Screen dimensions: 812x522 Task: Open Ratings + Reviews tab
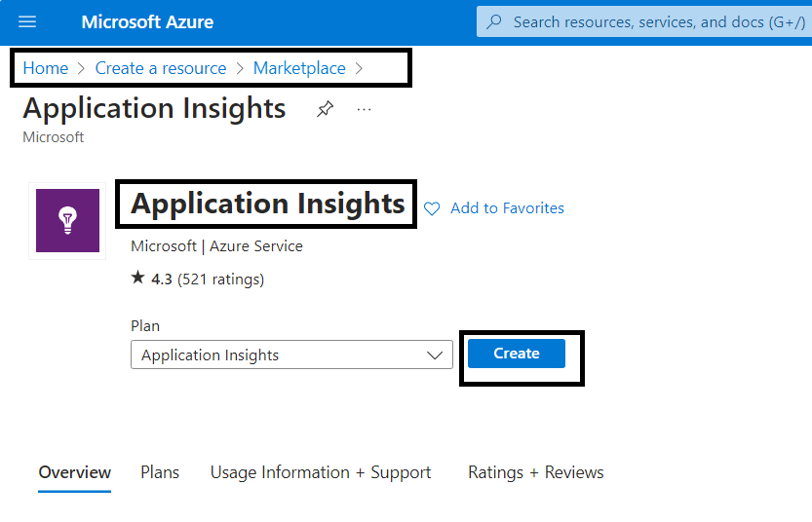(x=536, y=472)
